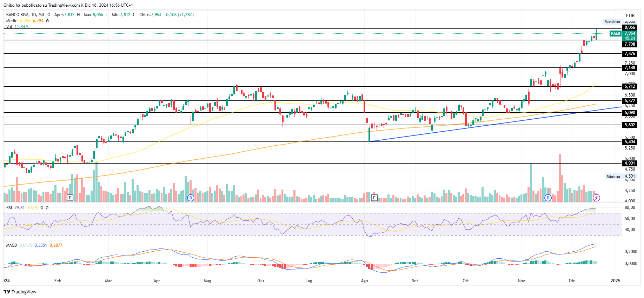Viewport: 644px width, 298px height.
Task: Select the 5,404 price level label
Action: click(630, 142)
